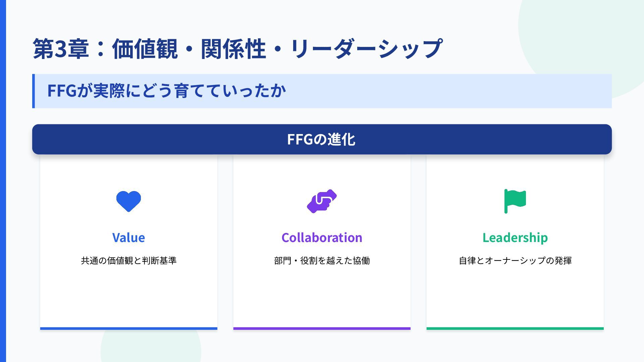Select the Leadership heading text
The height and width of the screenshot is (362, 644).
pyautogui.click(x=515, y=238)
